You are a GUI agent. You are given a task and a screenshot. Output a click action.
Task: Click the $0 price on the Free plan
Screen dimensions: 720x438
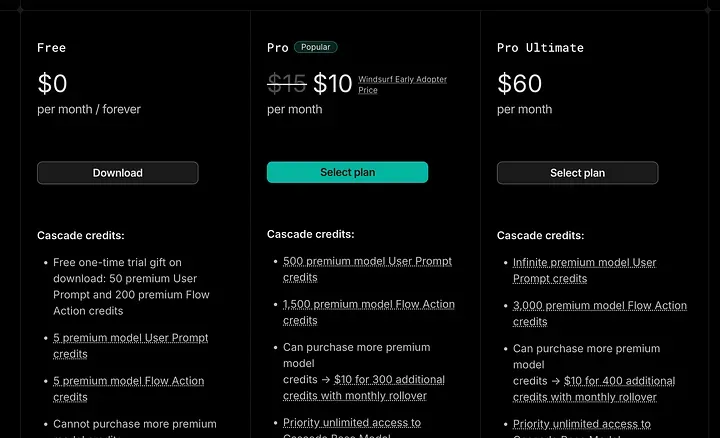(52, 84)
